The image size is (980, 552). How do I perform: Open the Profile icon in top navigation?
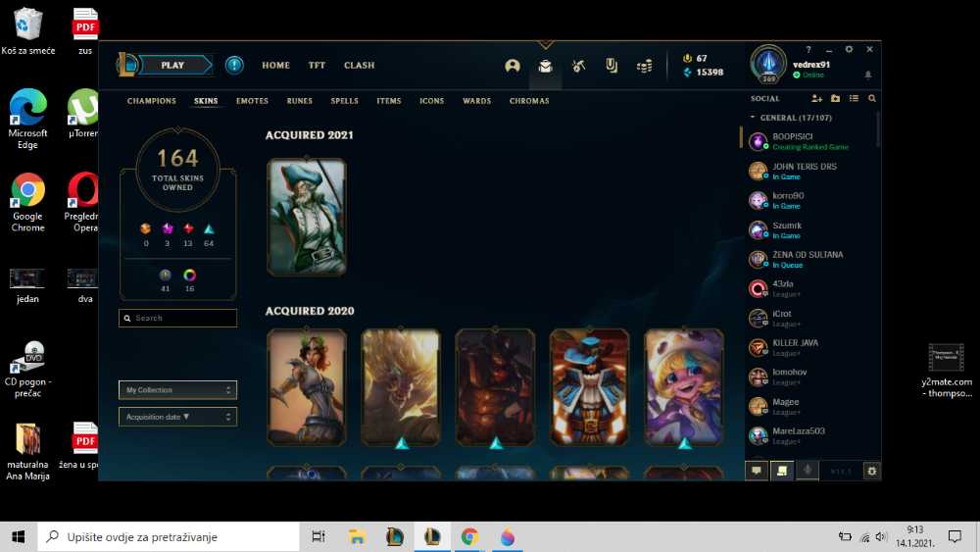[x=513, y=66]
